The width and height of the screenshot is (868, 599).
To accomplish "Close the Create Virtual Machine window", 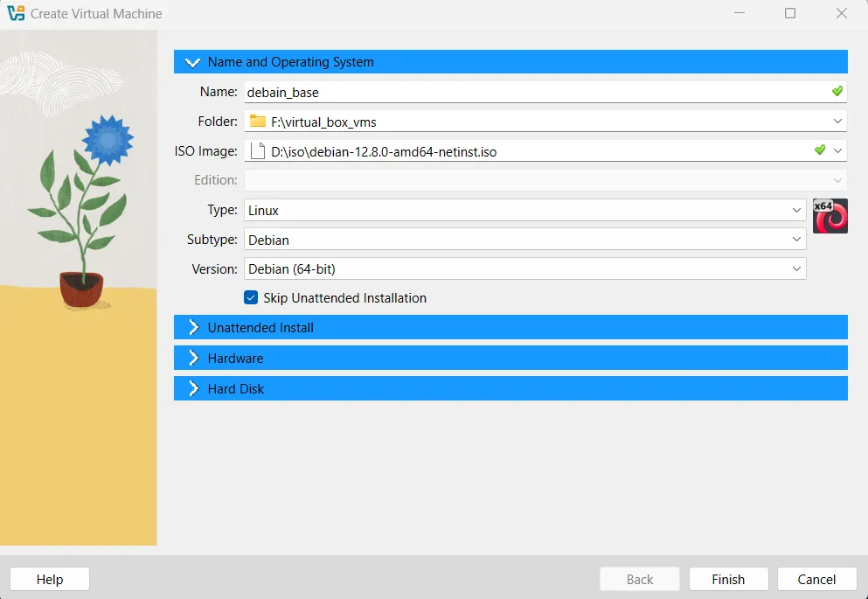I will pyautogui.click(x=842, y=13).
